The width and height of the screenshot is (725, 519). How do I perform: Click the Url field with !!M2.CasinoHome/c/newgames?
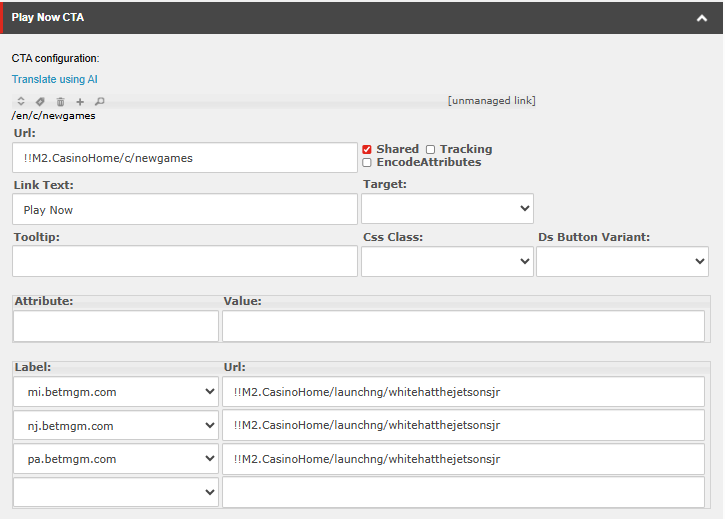185,158
